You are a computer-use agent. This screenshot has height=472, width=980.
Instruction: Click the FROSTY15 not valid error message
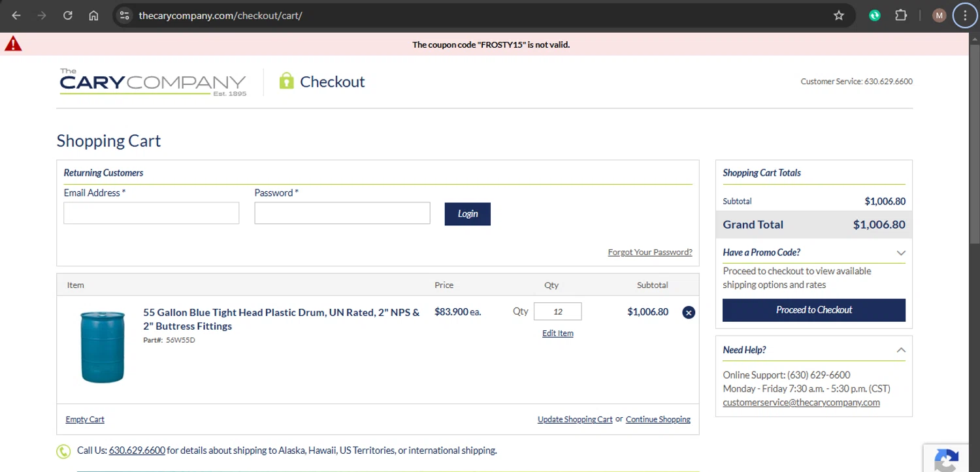click(x=491, y=45)
